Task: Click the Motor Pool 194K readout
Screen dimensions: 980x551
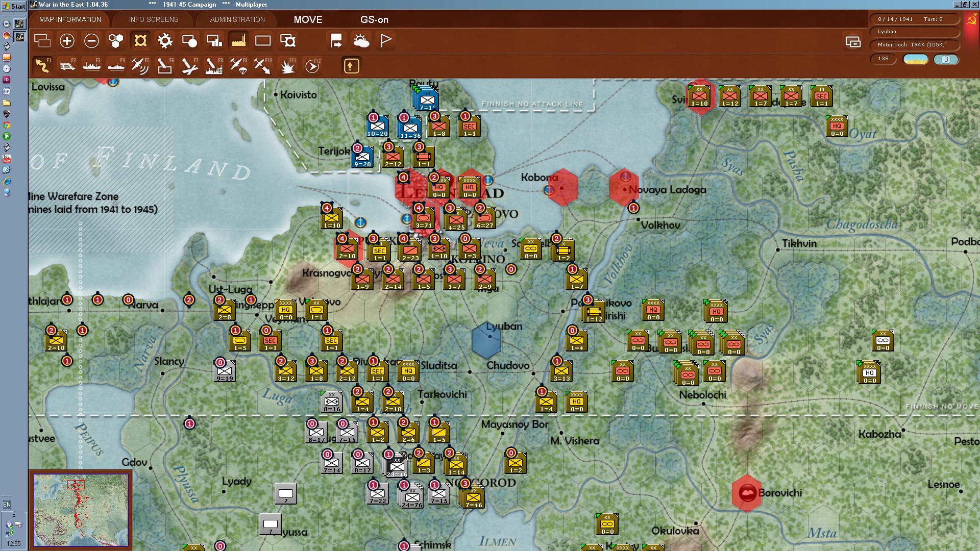Action: pos(914,45)
